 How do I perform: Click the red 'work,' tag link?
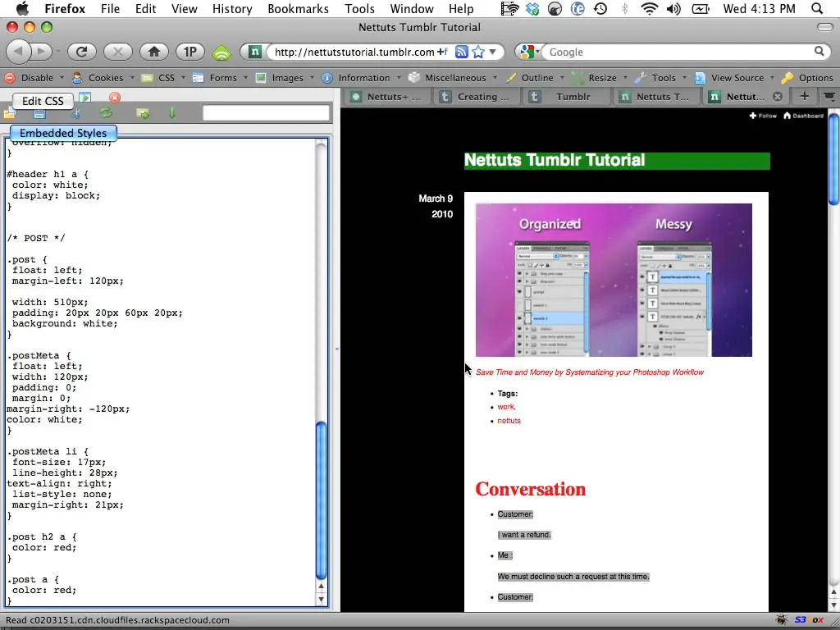pos(506,407)
